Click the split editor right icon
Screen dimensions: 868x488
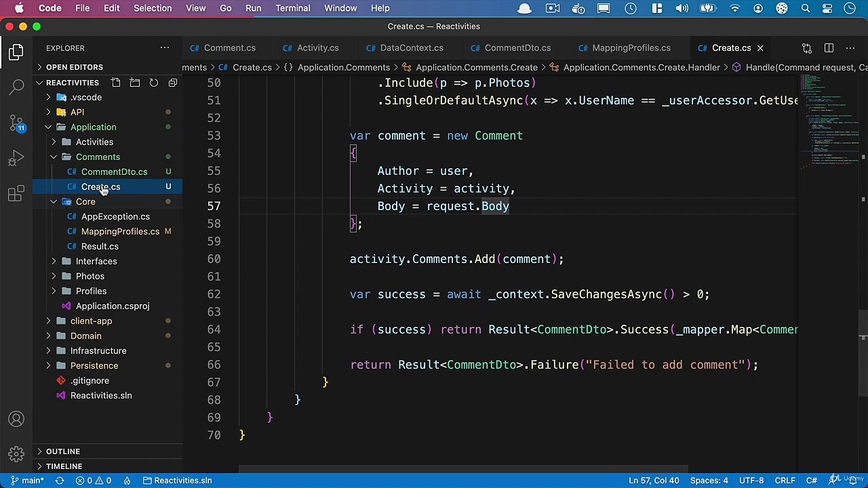tap(829, 48)
